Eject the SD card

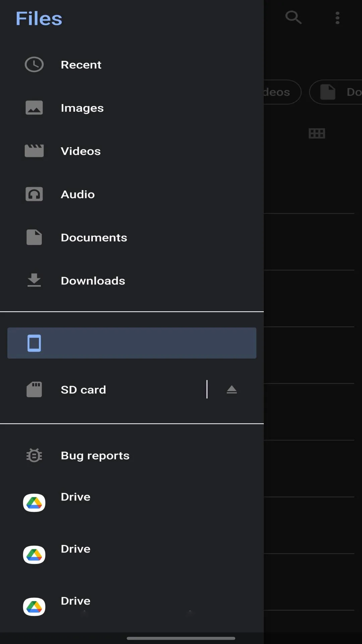pos(232,389)
